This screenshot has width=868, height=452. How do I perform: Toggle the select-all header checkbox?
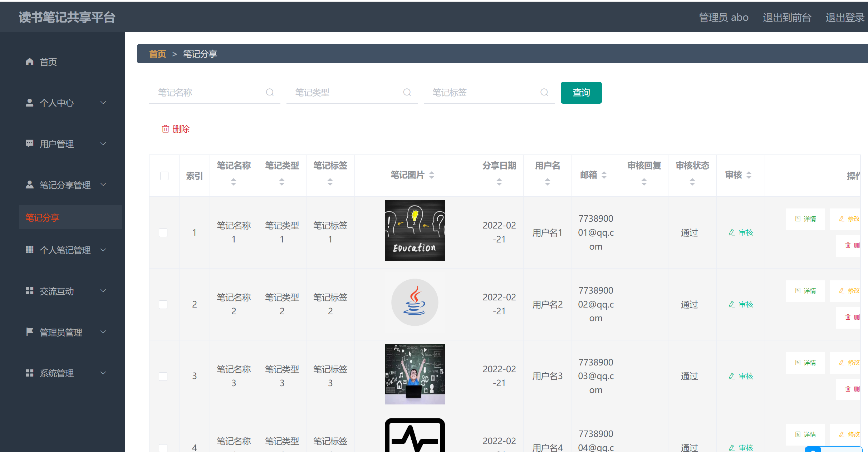click(x=164, y=176)
